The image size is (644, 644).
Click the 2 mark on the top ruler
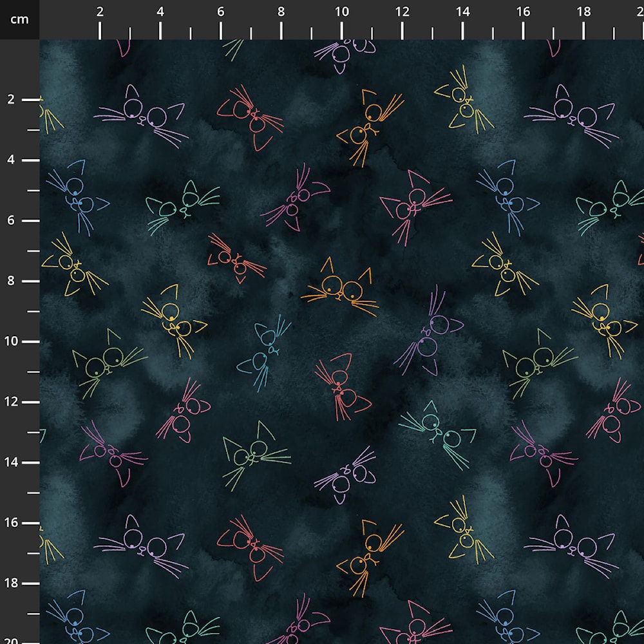[x=100, y=12]
